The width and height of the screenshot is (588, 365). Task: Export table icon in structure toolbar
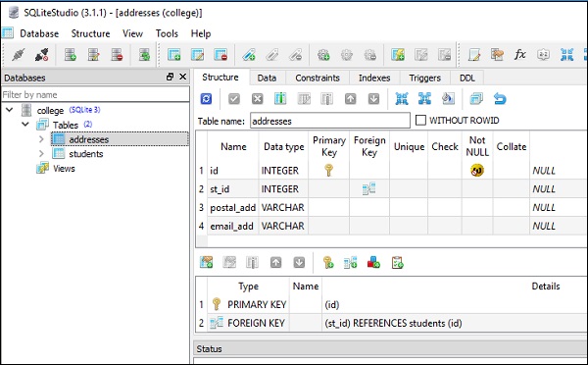[x=425, y=99]
